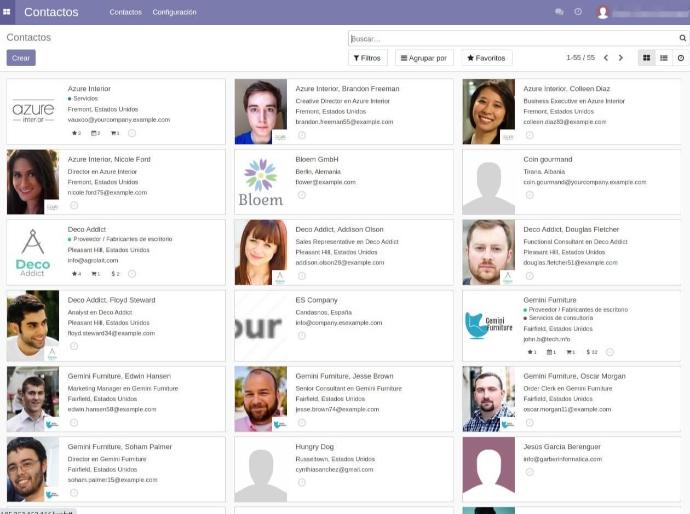690x514 pixels.
Task: Switch to list view
Action: pos(664,58)
